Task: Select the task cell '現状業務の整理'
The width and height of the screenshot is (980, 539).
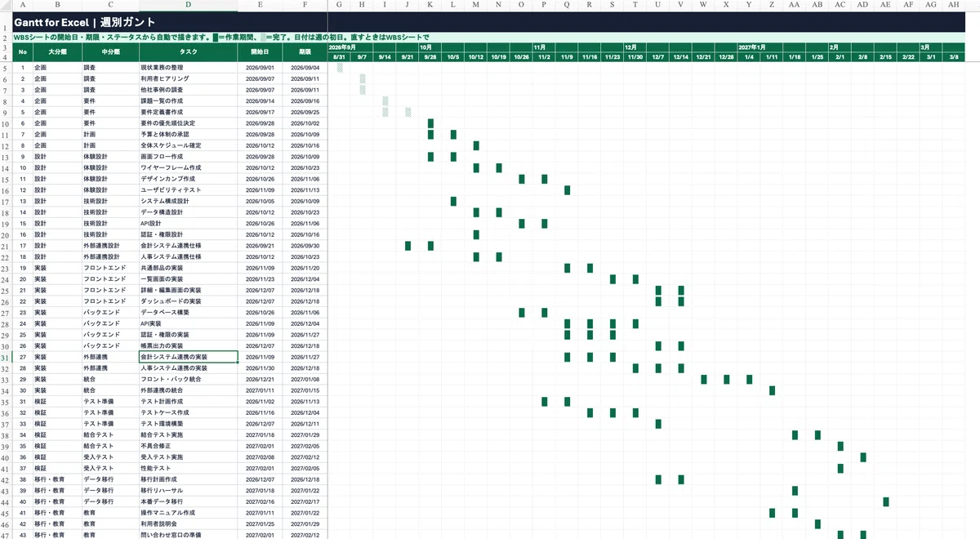Action: [x=189, y=67]
